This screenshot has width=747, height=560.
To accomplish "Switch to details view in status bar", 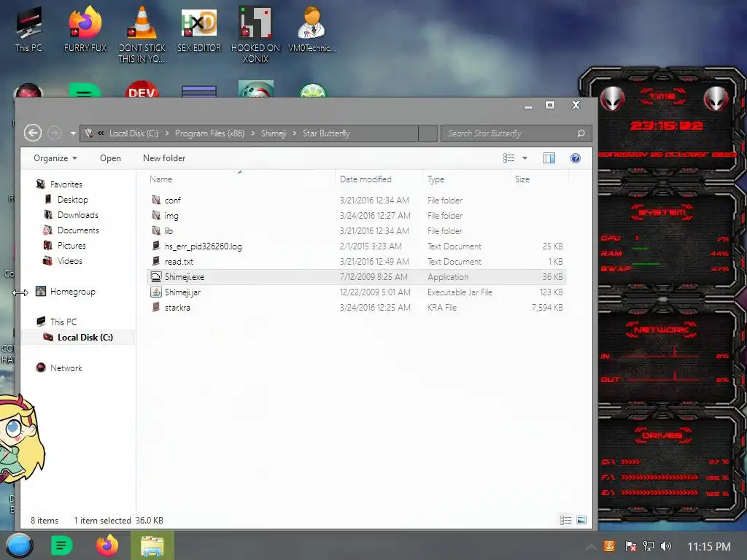I will pyautogui.click(x=565, y=520).
